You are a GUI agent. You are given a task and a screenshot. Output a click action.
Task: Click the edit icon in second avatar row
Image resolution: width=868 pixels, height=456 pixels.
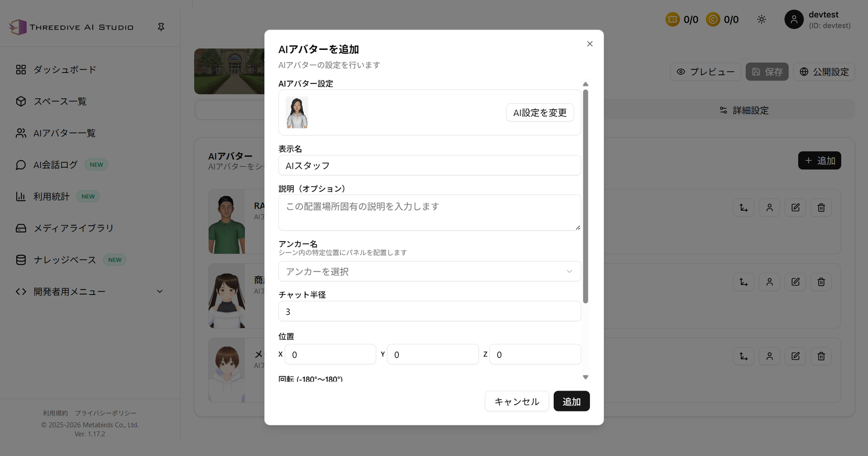coord(795,282)
